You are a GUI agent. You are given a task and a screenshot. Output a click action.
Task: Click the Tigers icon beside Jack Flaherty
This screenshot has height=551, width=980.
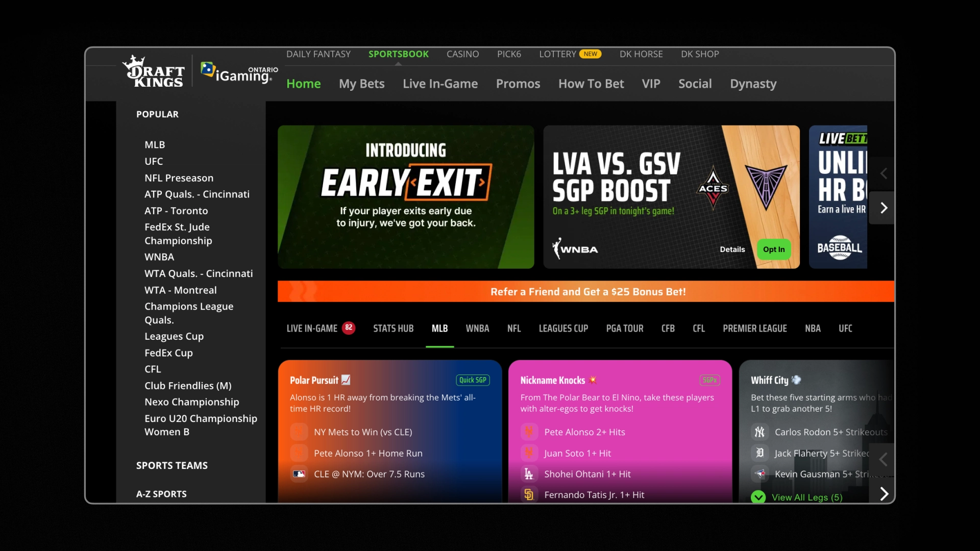pos(759,453)
